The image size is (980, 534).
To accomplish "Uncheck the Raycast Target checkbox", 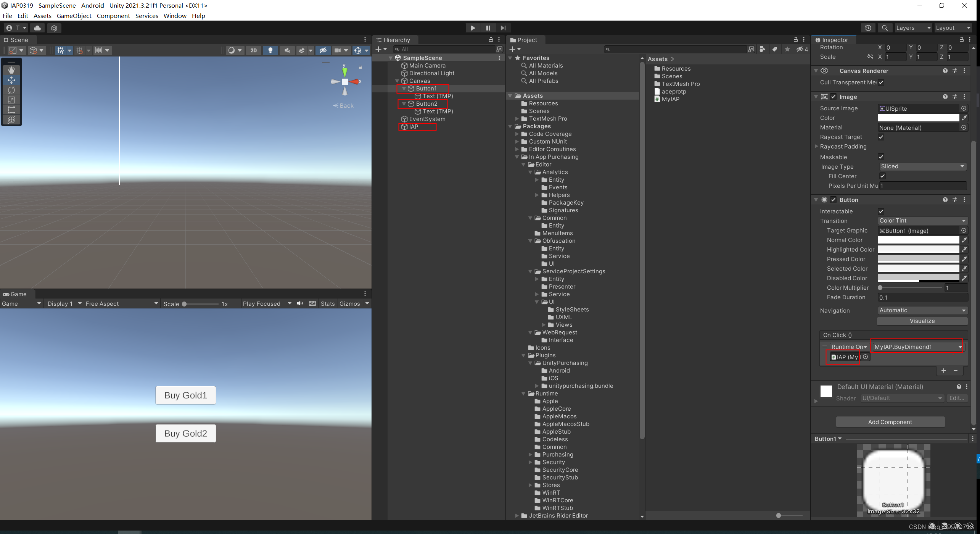I will [x=881, y=137].
